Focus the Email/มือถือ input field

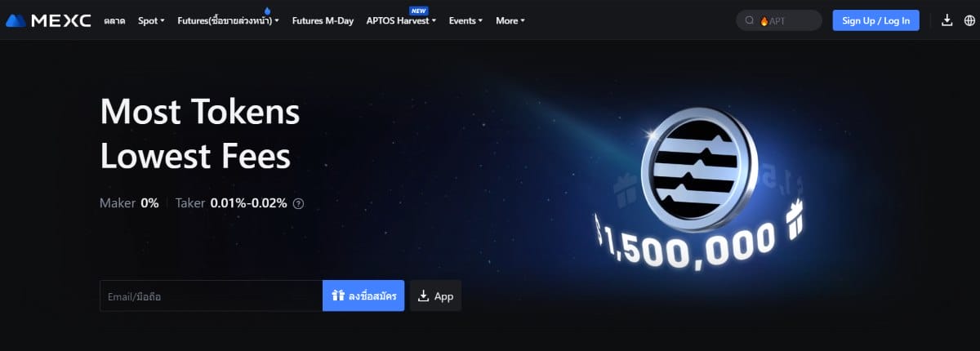pyautogui.click(x=211, y=296)
